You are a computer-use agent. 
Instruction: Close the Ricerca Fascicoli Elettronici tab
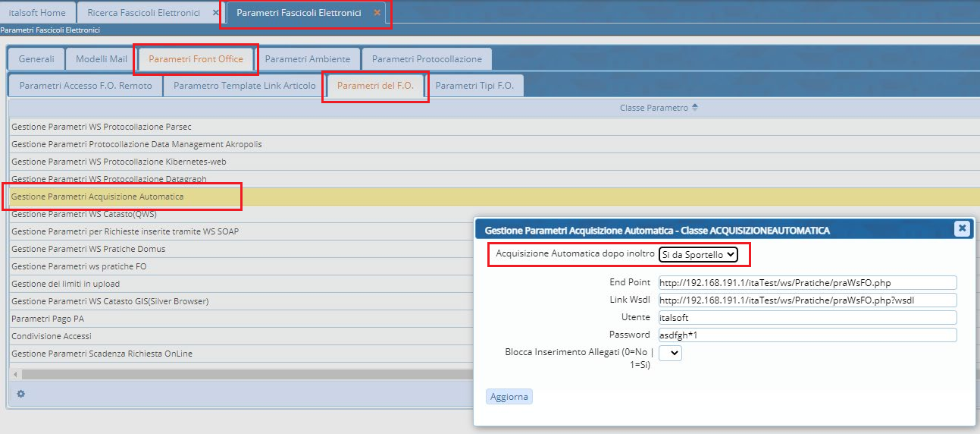(x=216, y=13)
